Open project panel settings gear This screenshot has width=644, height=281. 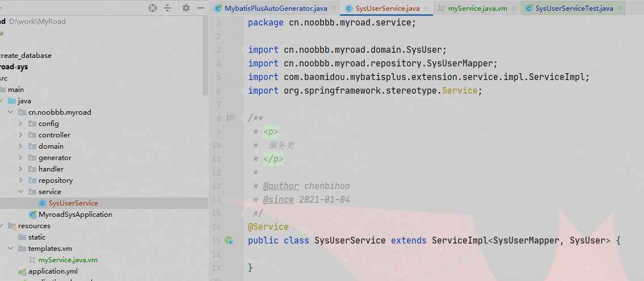pos(186,8)
